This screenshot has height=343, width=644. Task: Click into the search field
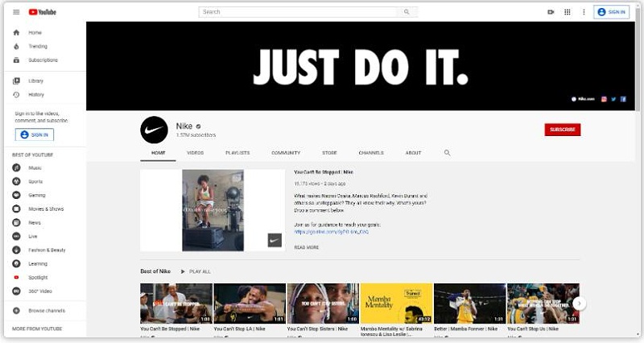299,12
